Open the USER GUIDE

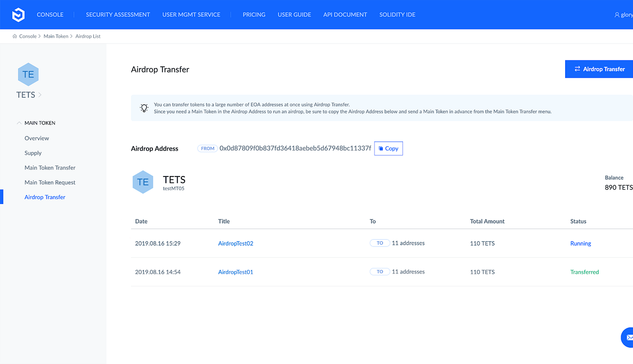pos(294,14)
